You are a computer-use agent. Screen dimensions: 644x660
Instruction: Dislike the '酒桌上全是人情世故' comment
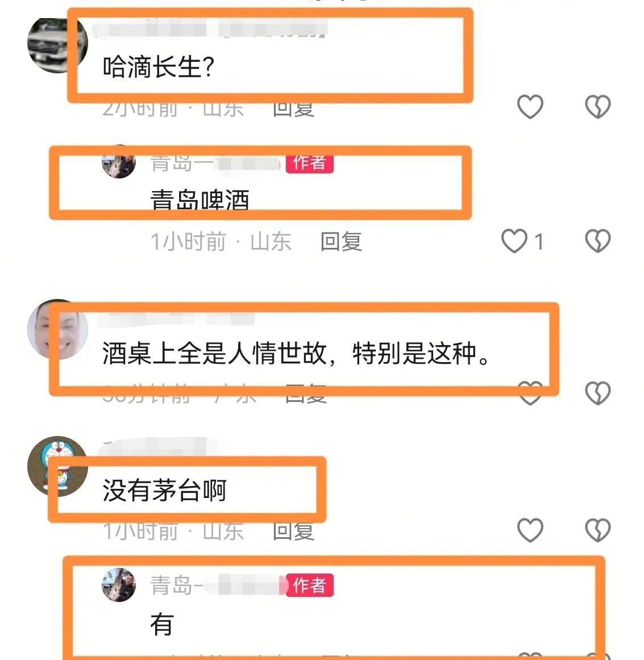point(598,393)
